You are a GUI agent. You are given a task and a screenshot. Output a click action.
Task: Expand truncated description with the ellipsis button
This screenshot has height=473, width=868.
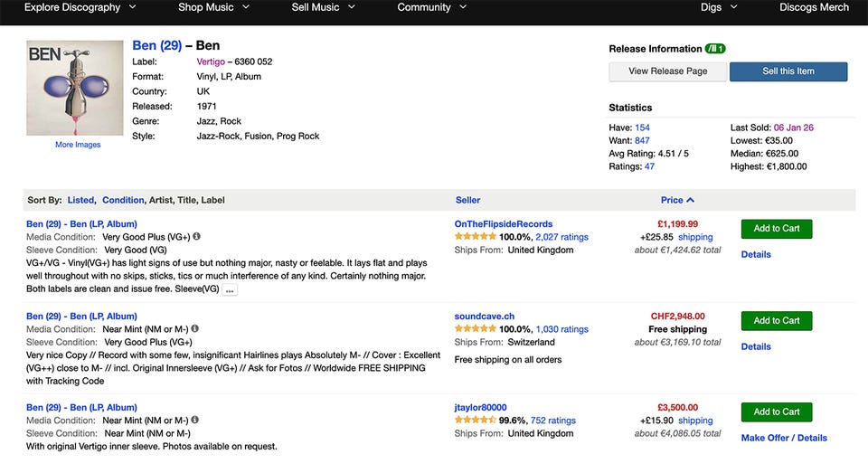click(x=231, y=290)
